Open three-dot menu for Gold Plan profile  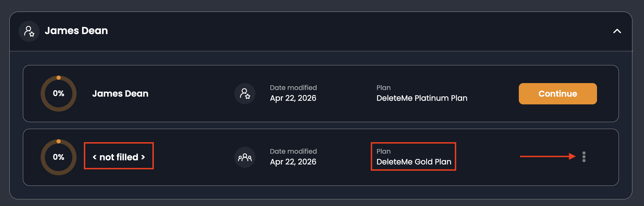tap(584, 157)
